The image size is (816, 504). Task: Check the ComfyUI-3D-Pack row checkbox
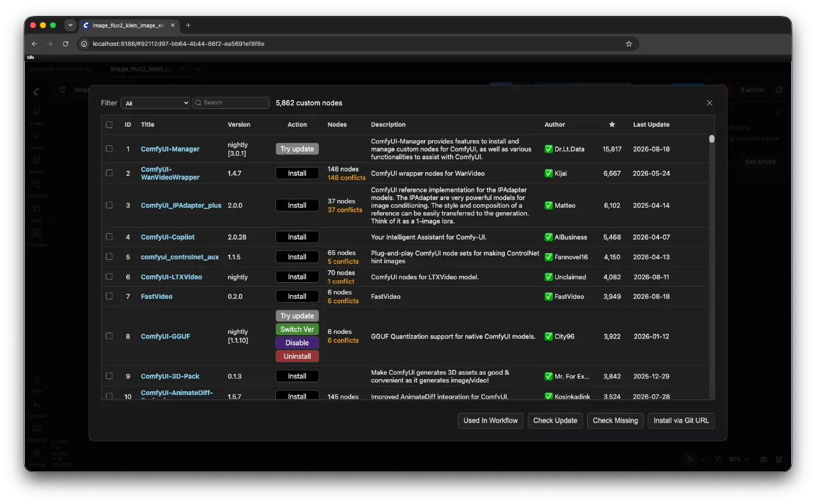click(x=109, y=376)
